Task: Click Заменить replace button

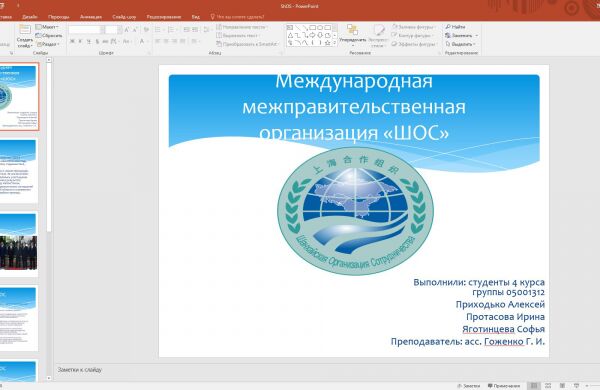Action: pyautogui.click(x=461, y=35)
